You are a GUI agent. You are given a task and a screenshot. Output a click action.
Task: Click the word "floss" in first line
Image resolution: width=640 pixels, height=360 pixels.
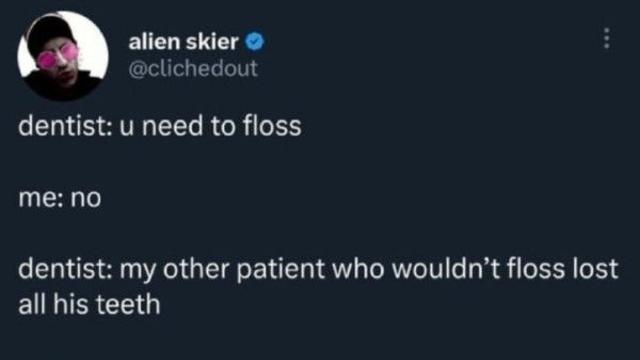coord(272,126)
